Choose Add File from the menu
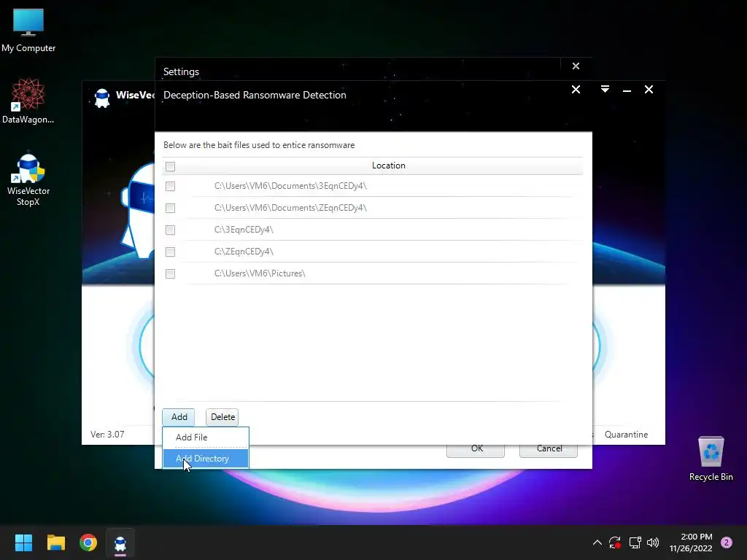The image size is (747, 560). [x=205, y=437]
